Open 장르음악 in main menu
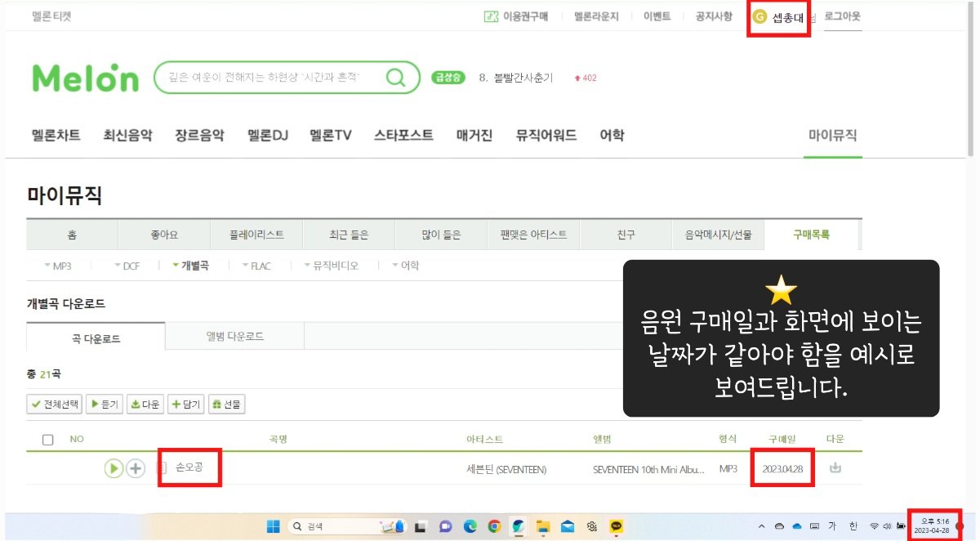This screenshot has height=541, width=980. (199, 136)
